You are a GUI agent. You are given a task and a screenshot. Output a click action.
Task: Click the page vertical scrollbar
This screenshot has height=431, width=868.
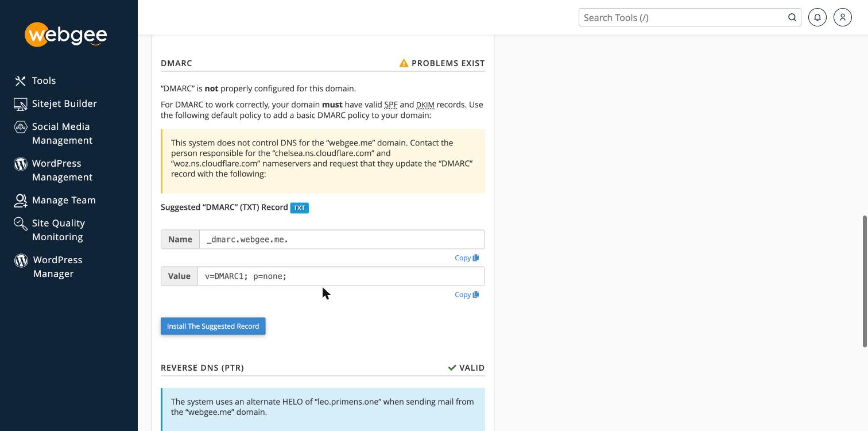pos(865,282)
